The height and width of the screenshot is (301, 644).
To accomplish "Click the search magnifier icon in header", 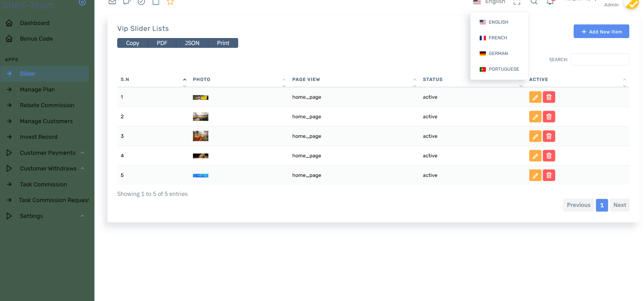I will tap(534, 2).
